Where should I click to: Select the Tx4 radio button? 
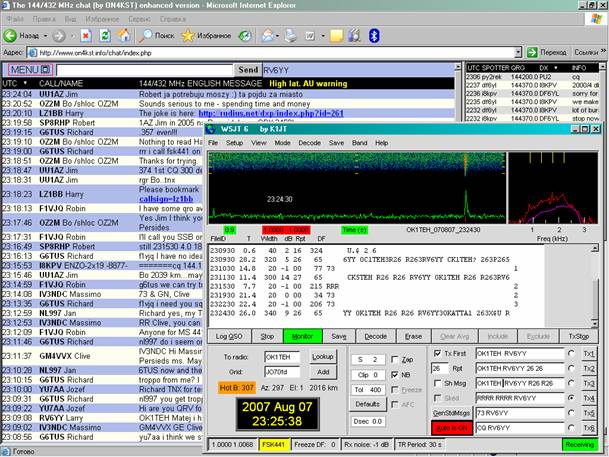click(x=571, y=398)
